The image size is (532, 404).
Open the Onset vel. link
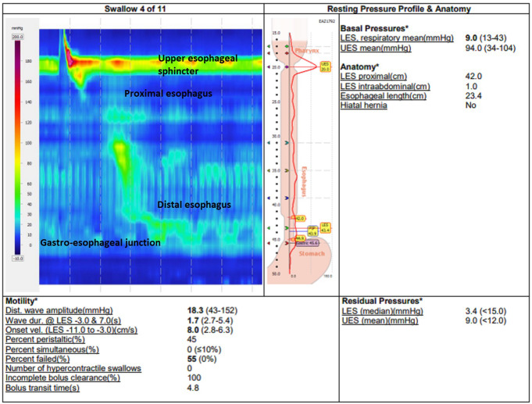[x=71, y=330]
